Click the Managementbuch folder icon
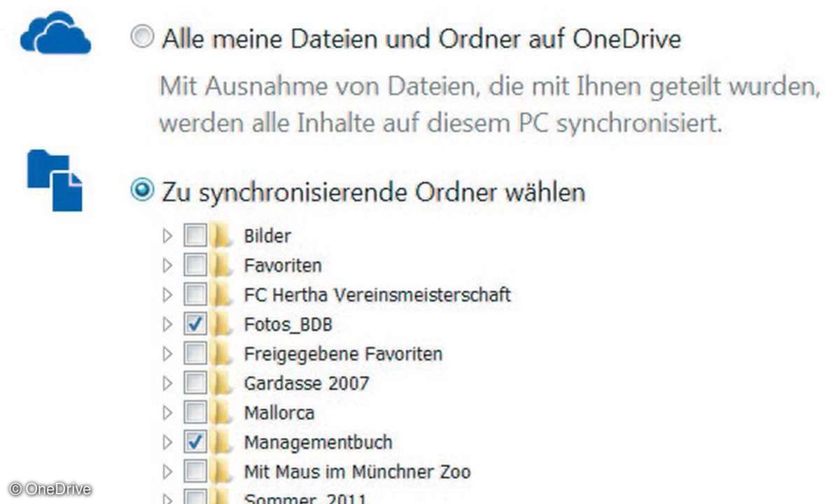Viewport: 840px width, 504px height. click(222, 442)
